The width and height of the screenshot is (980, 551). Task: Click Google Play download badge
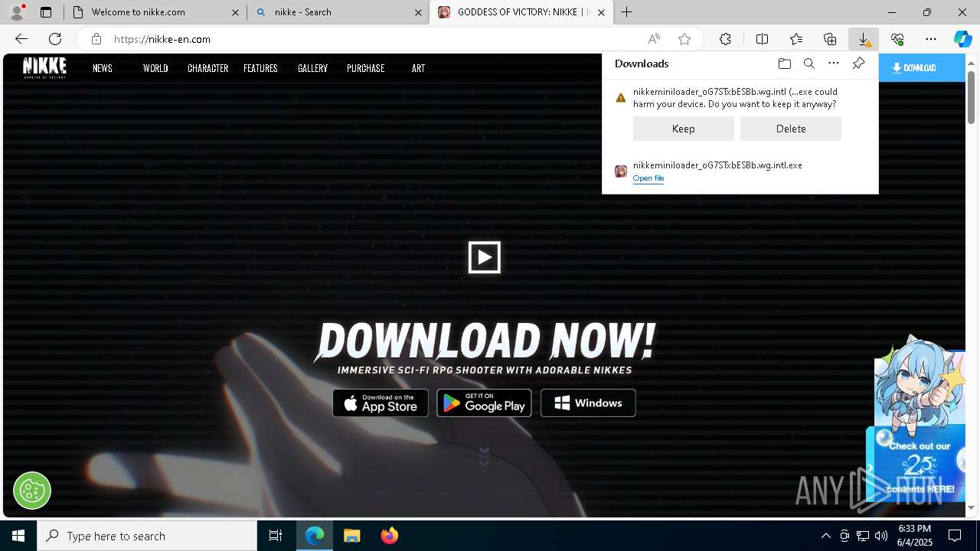(x=484, y=403)
